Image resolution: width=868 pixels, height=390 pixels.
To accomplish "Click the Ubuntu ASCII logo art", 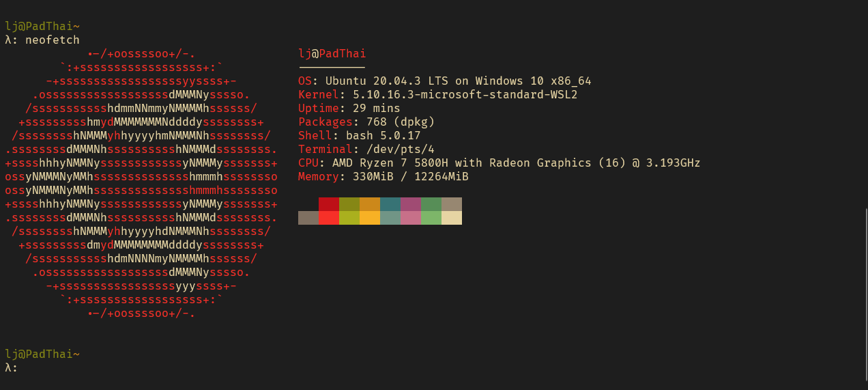I will pos(141,184).
